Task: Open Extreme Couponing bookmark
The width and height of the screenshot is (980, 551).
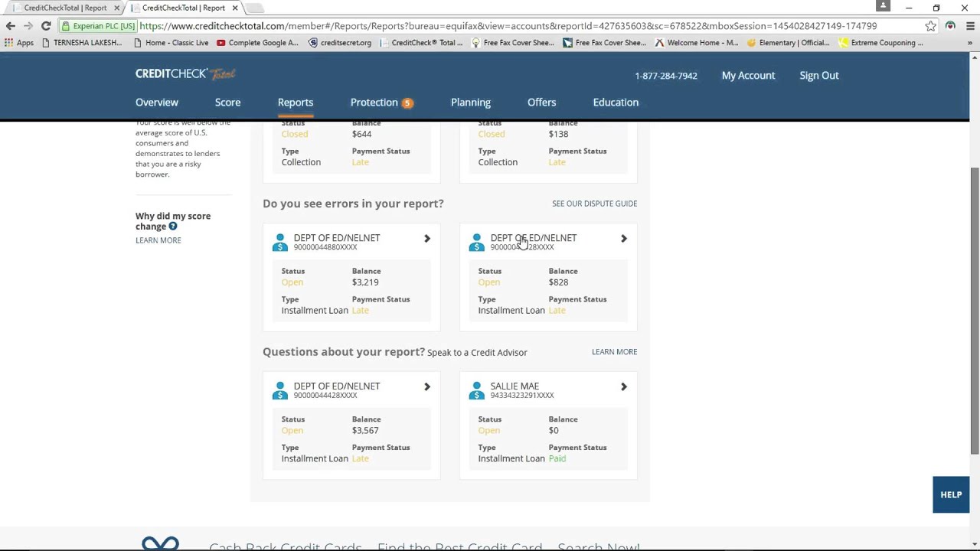Action: click(881, 43)
